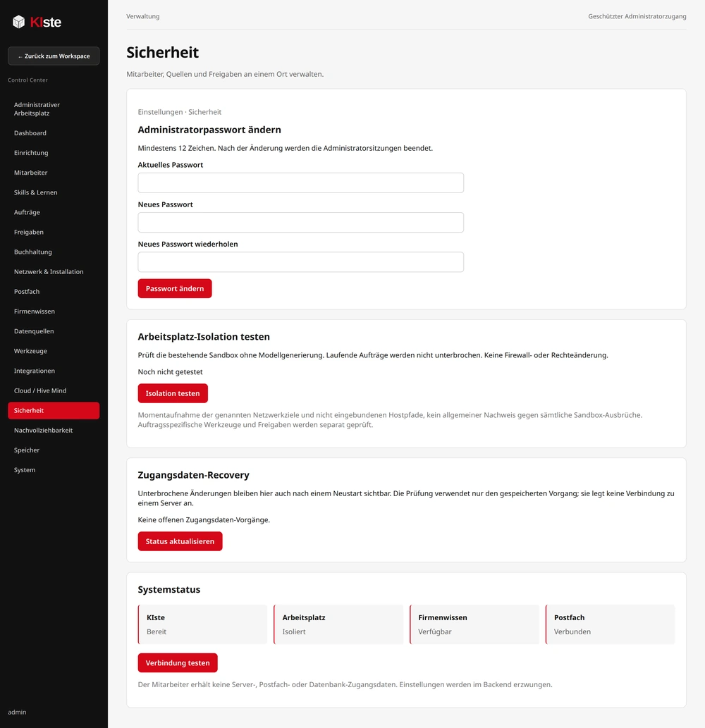Run Verbindung testen
Viewport: 705px width, 728px height.
178,663
